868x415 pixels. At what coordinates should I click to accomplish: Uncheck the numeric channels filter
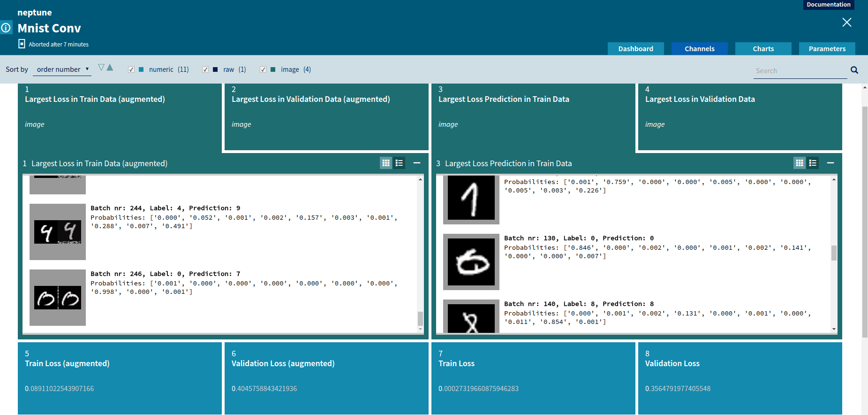[x=131, y=69]
